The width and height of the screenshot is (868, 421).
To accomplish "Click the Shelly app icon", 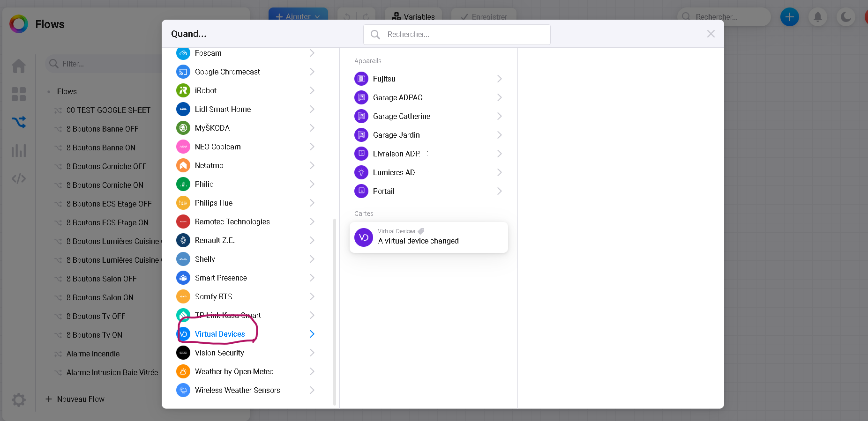I will point(183,259).
